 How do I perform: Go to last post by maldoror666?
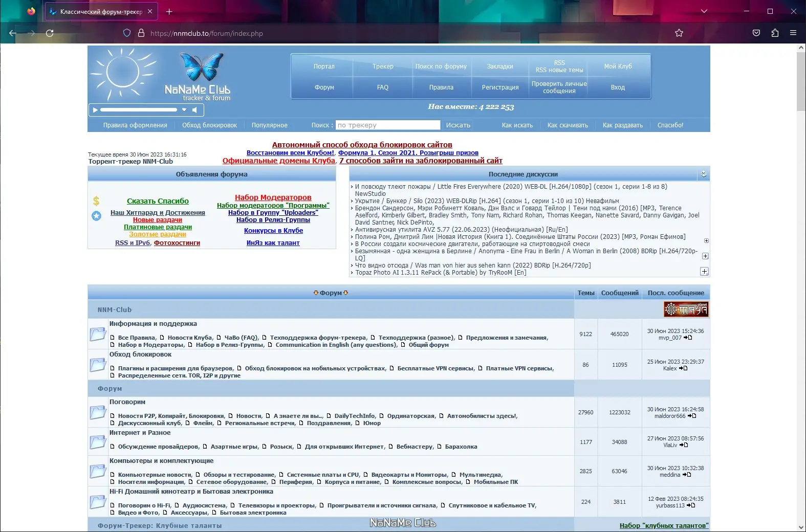692,416
